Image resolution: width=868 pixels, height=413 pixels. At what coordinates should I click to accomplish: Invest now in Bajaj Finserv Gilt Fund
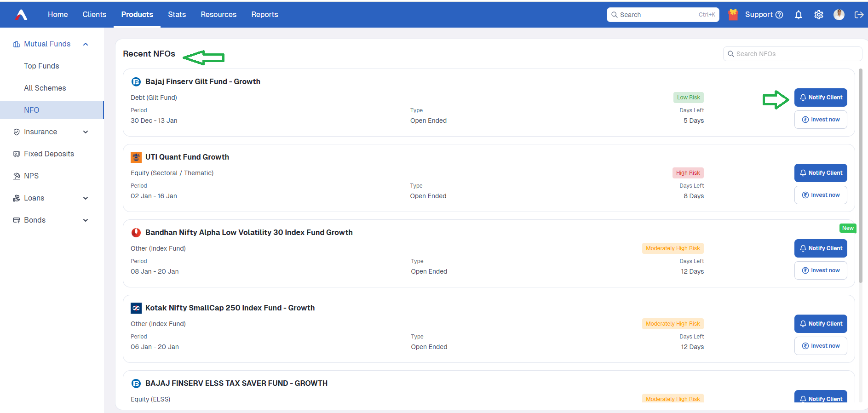821,120
